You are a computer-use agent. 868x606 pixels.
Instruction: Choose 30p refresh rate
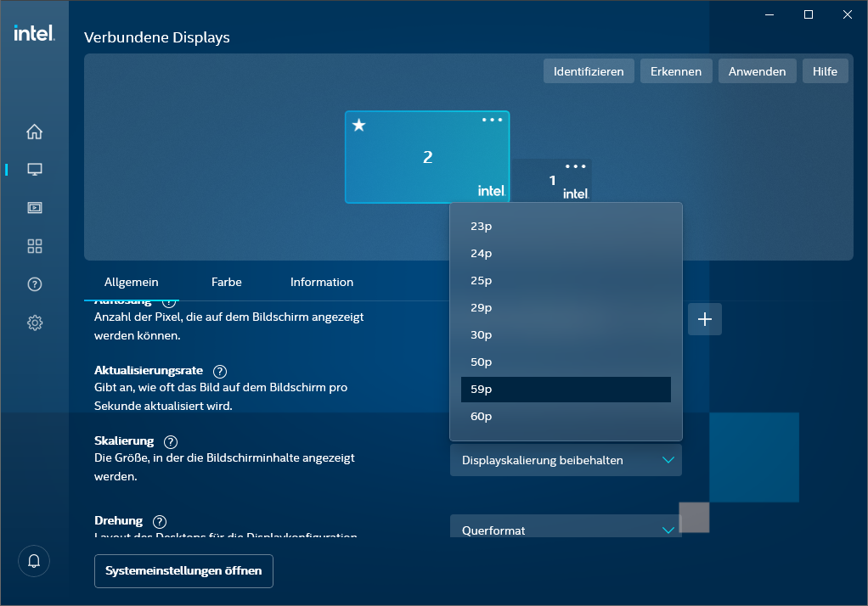point(566,334)
